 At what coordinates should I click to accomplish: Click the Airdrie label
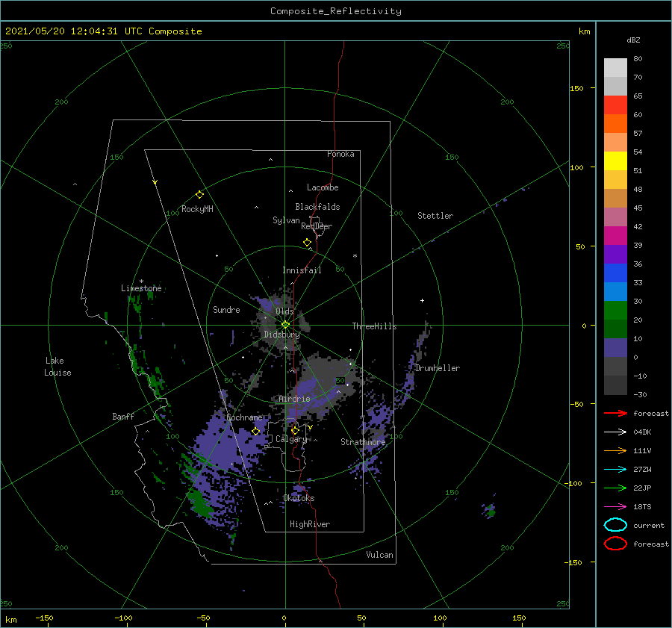click(294, 399)
